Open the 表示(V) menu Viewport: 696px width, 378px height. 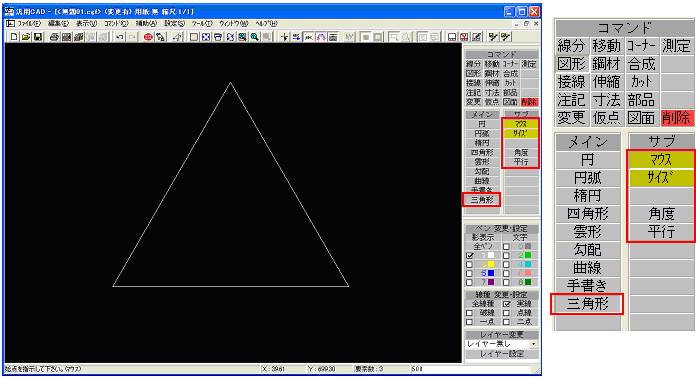tap(86, 23)
